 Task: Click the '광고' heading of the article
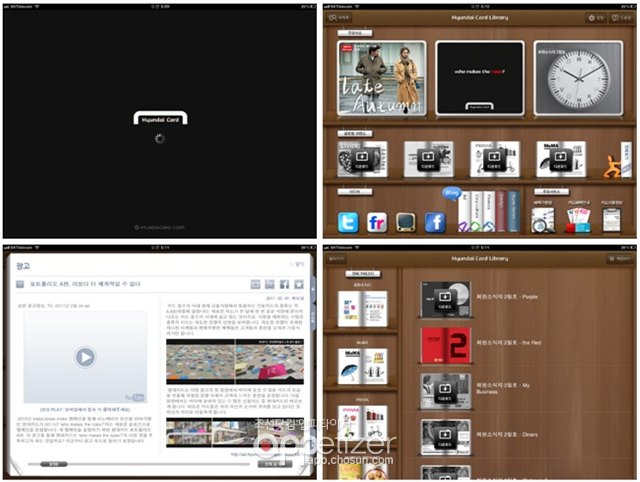(23, 266)
